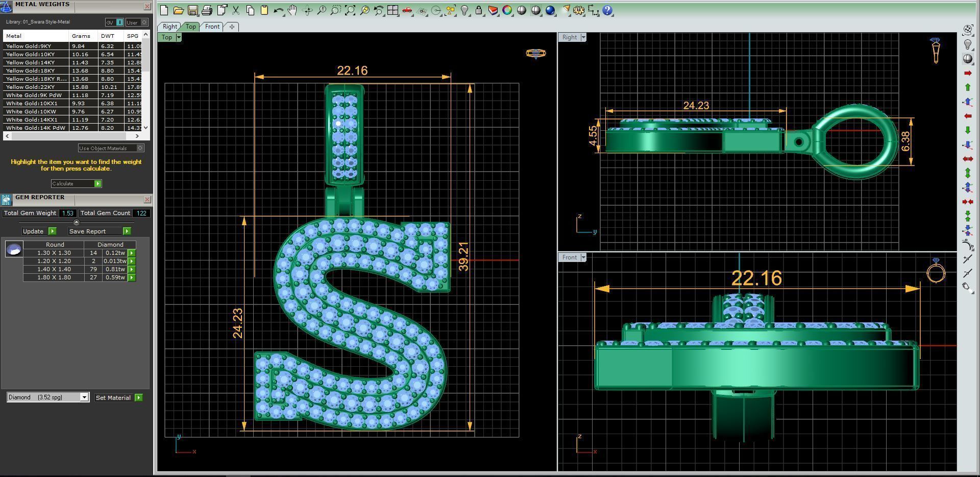
Task: Click the round diamond gem thumbnail
Action: 14,250
